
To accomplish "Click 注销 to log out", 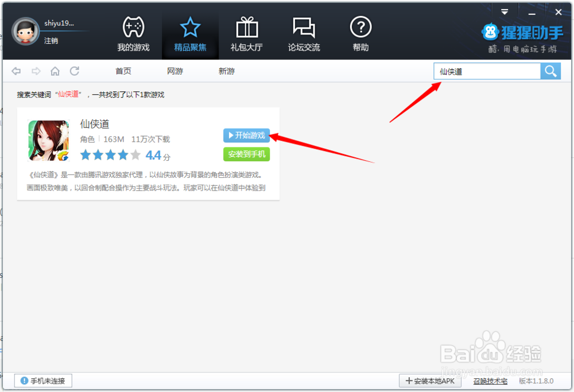I will [x=51, y=41].
